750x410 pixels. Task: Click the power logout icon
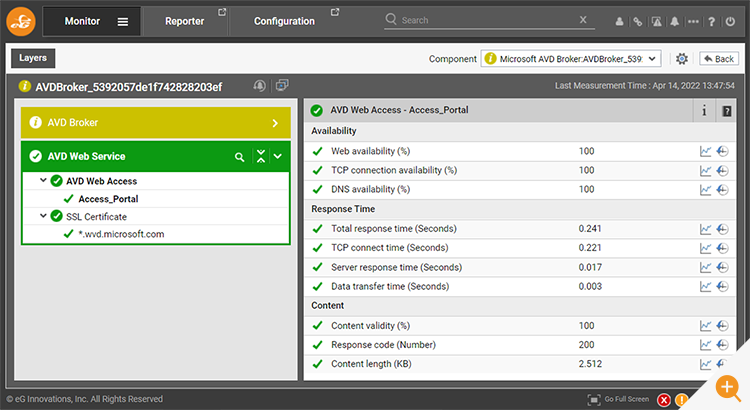pyautogui.click(x=730, y=22)
